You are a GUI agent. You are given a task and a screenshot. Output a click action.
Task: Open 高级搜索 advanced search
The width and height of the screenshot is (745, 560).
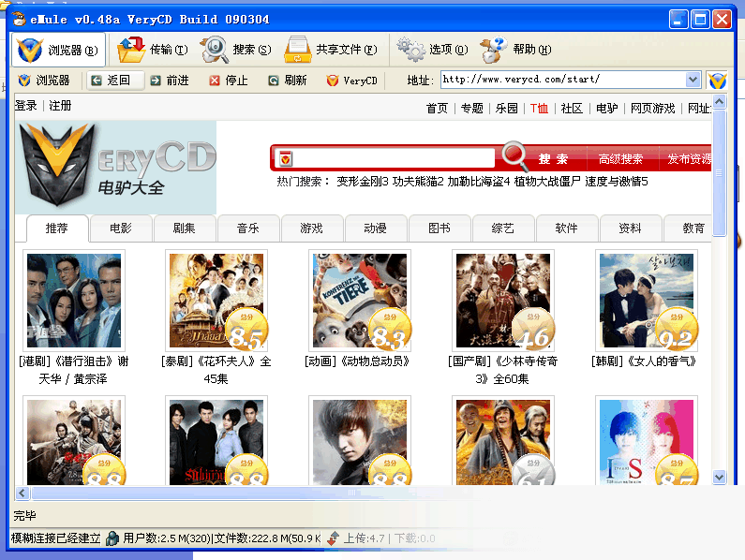click(620, 159)
